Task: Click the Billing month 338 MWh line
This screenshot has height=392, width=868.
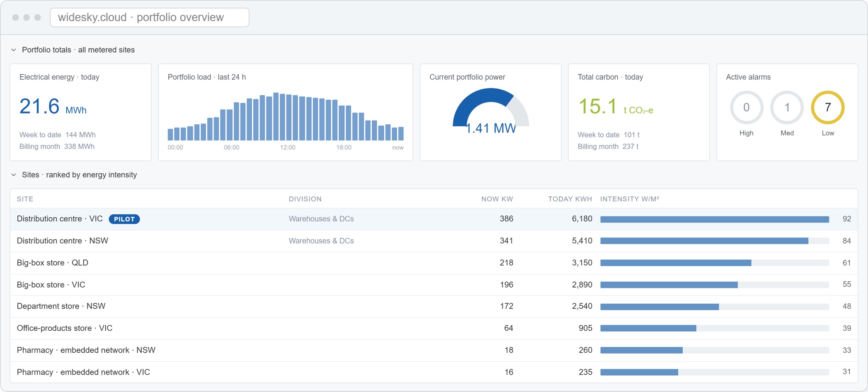Action: click(57, 147)
